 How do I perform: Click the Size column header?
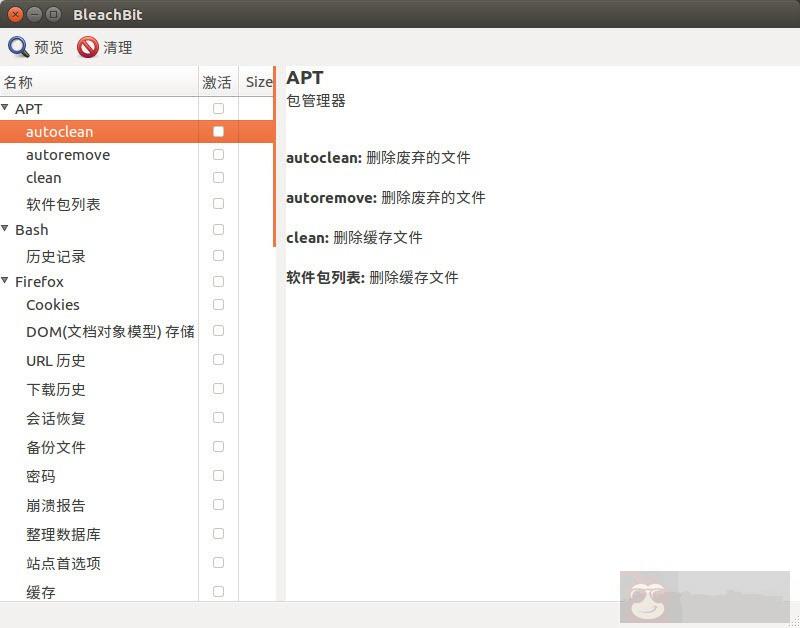pos(258,82)
